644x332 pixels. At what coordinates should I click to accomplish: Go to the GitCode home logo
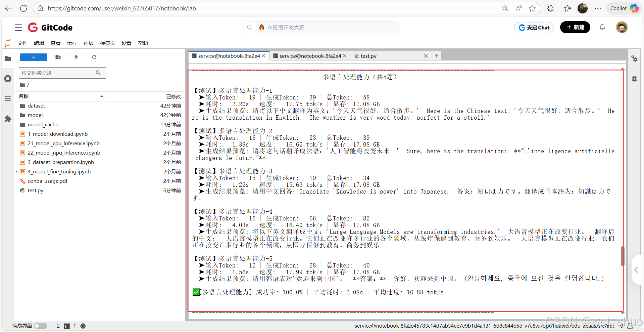(x=50, y=28)
